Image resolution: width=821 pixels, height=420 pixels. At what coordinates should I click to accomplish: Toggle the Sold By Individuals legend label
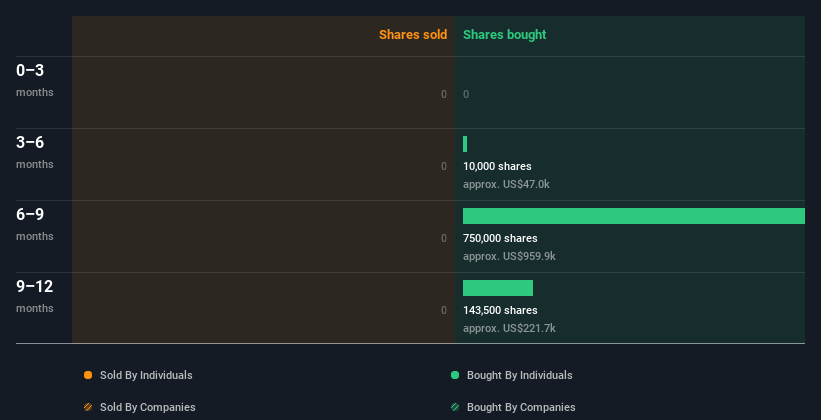(x=146, y=375)
